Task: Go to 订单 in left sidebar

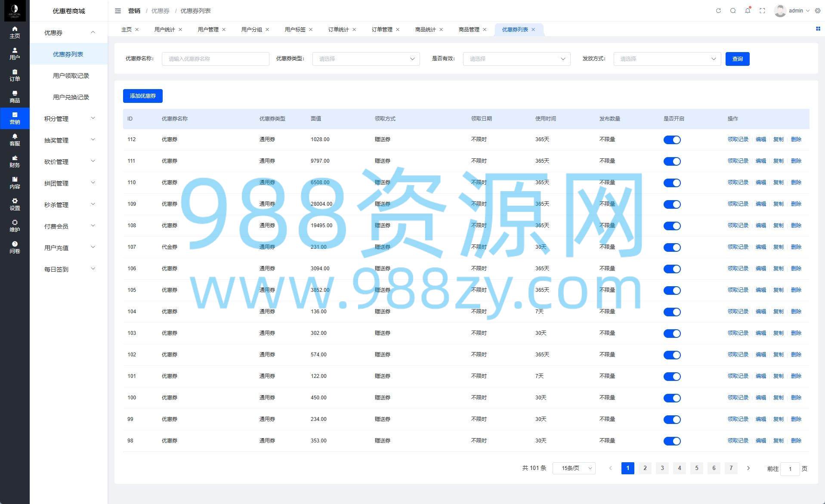Action: [15, 75]
